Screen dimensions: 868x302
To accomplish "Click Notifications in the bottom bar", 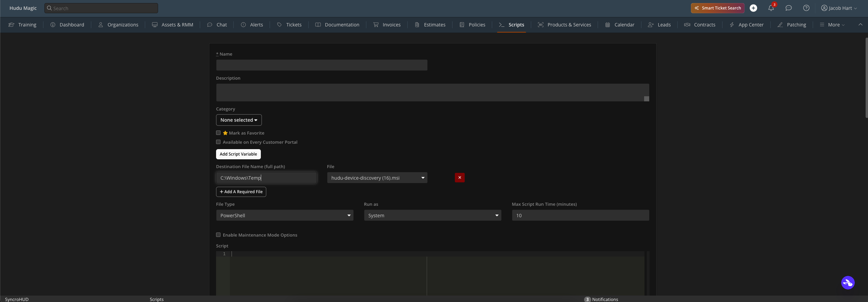I will point(601,299).
